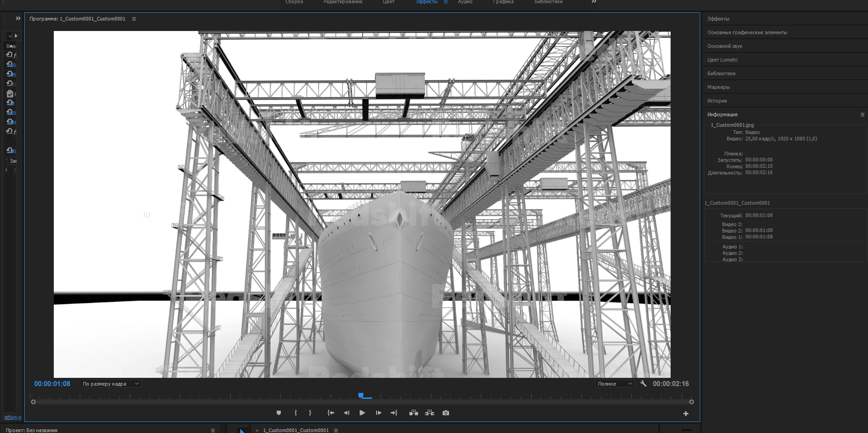Switch to the Редактирование workspace
Screen dimensions: 868x433
point(343,2)
